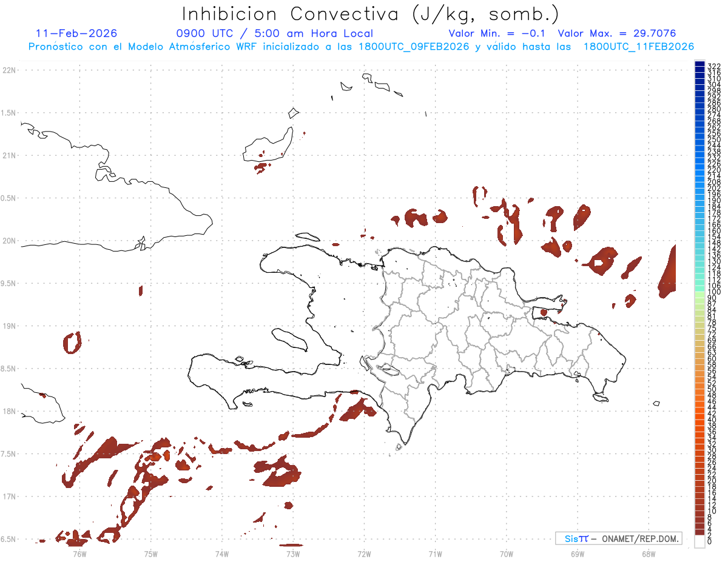Click the "18N" latitude label

click(9, 411)
